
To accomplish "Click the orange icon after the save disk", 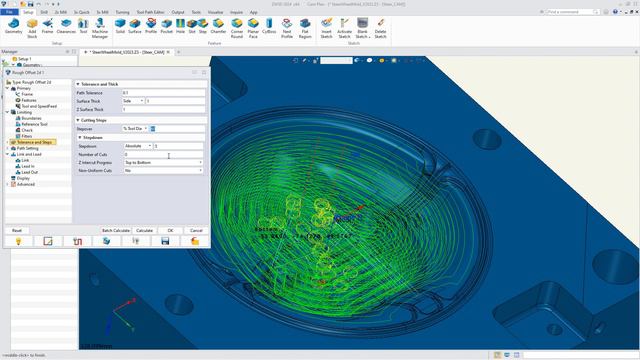I will point(195,242).
